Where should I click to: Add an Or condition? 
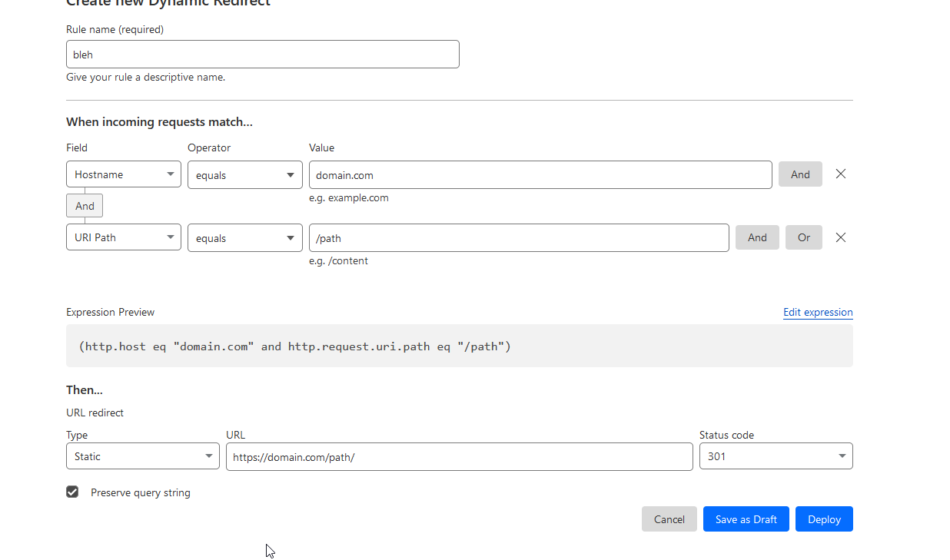point(803,237)
